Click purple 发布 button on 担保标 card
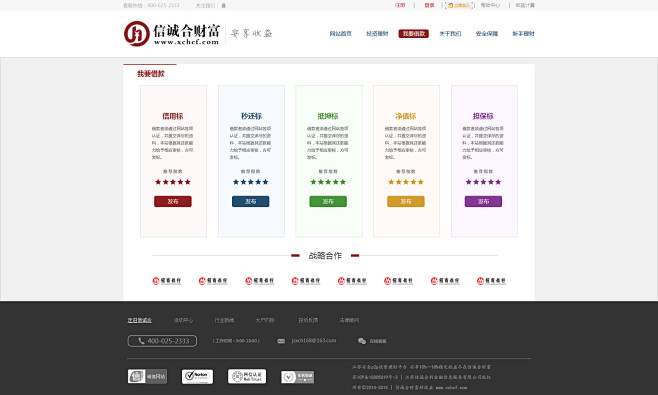658x395 pixels. tap(483, 201)
